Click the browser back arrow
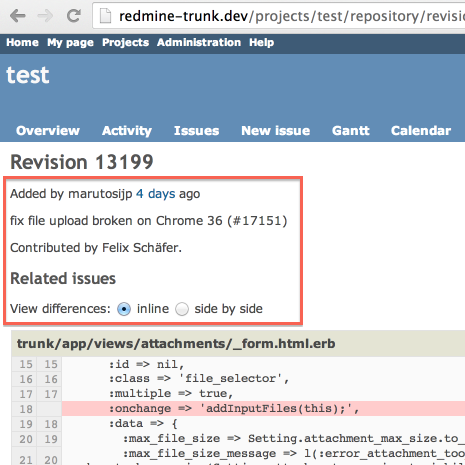 (x=18, y=16)
